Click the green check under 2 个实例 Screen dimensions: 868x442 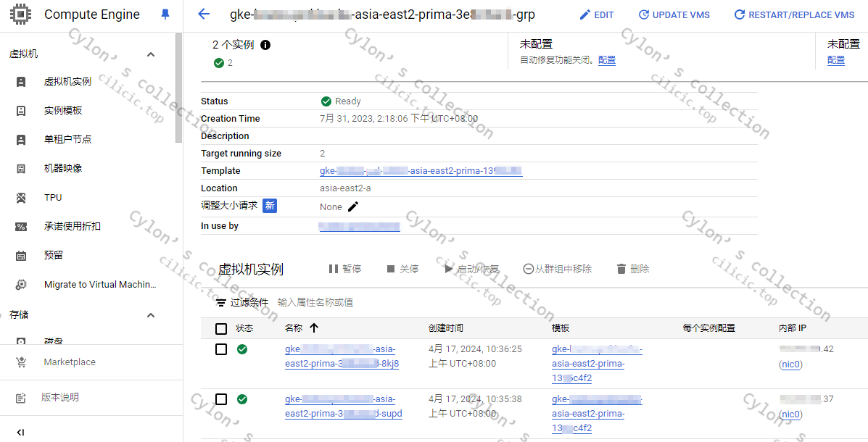[219, 62]
